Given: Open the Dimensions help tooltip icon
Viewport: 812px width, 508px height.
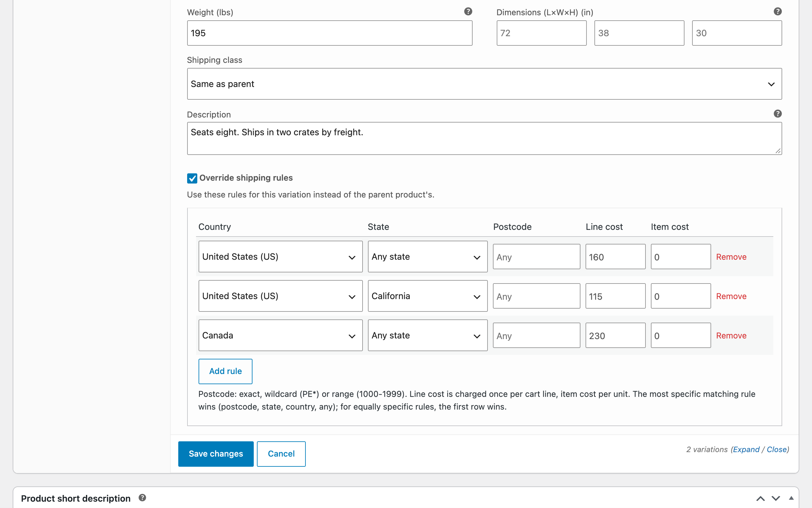Looking at the screenshot, I should click(x=777, y=12).
